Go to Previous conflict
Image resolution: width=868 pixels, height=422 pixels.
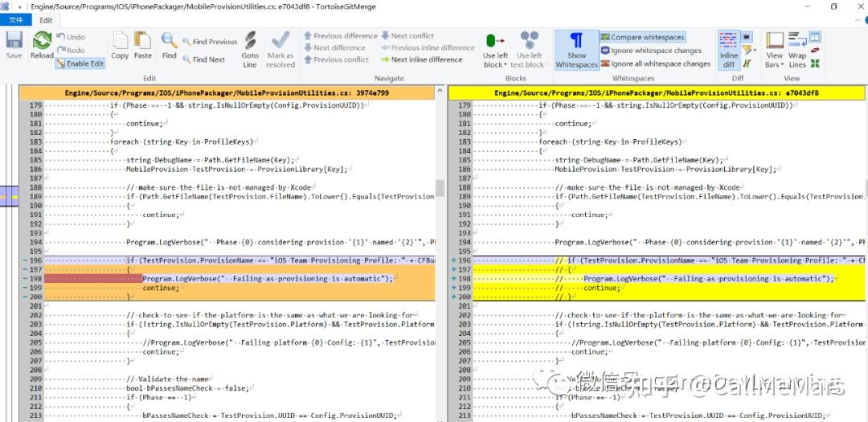336,59
